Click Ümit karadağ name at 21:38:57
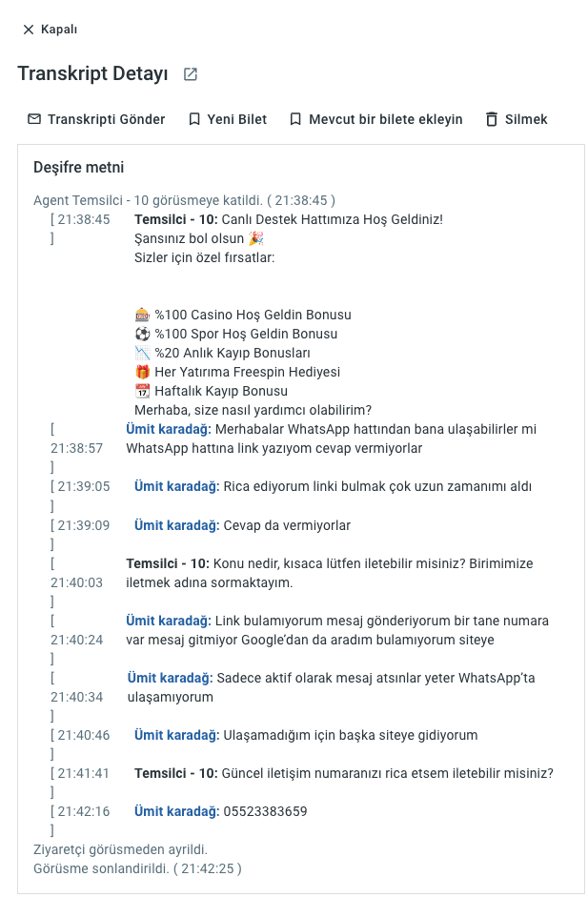 point(169,429)
